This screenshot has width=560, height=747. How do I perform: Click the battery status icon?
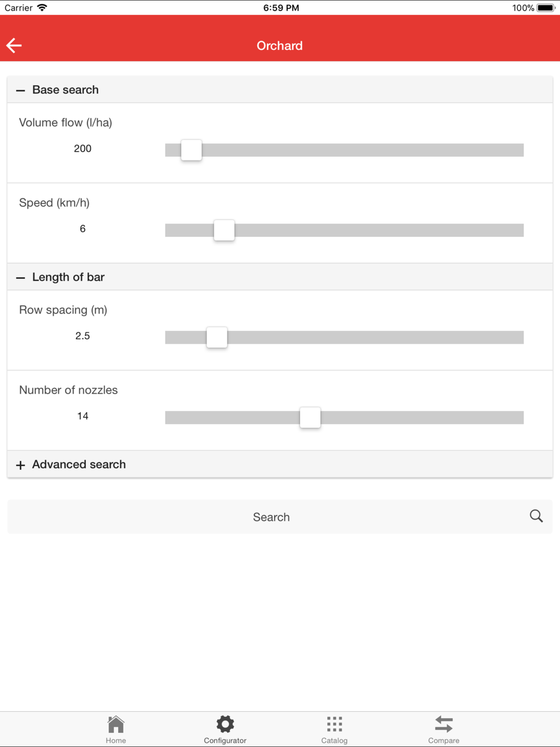(x=545, y=8)
